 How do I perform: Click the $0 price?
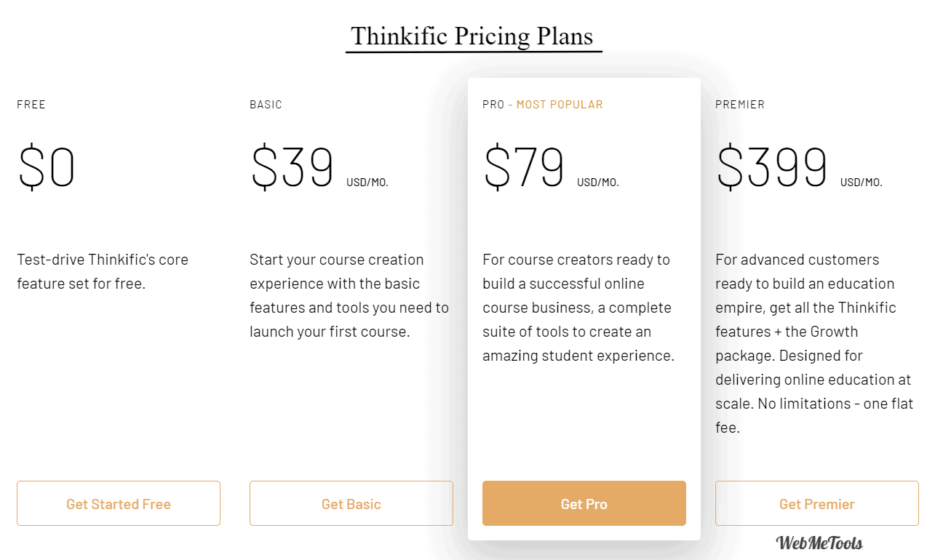point(47,168)
